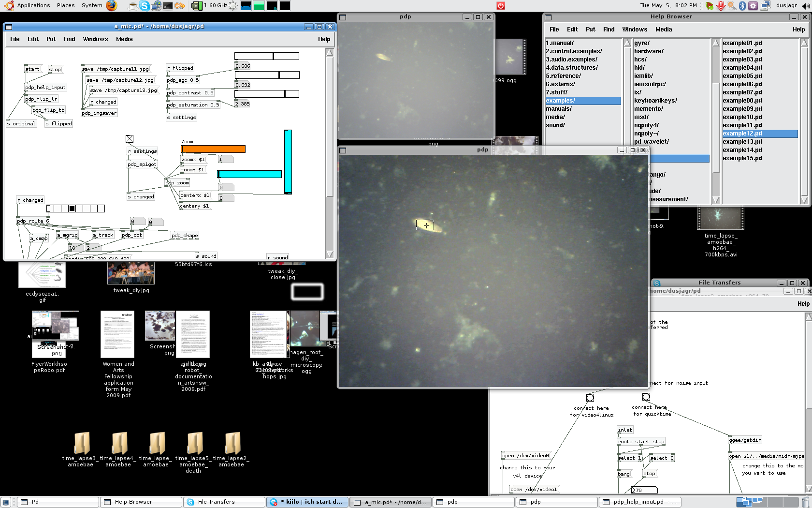Open the time_lapse4_amoebae folder
Screen dimensions: 812x508
(119, 443)
